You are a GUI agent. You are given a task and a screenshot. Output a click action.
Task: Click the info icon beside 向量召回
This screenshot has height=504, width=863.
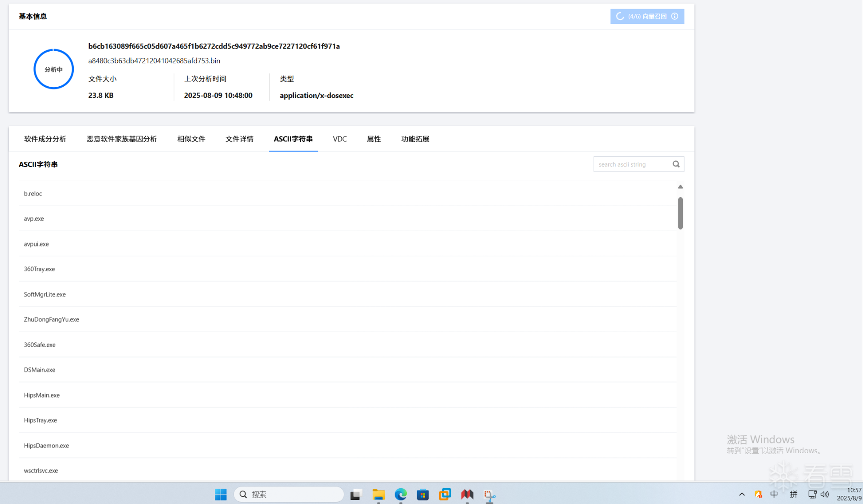pos(675,17)
